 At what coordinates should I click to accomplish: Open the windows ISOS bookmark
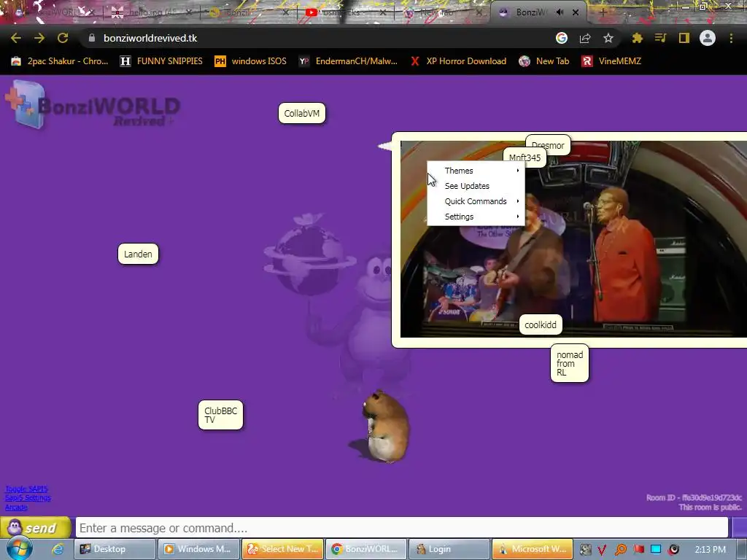pos(251,61)
